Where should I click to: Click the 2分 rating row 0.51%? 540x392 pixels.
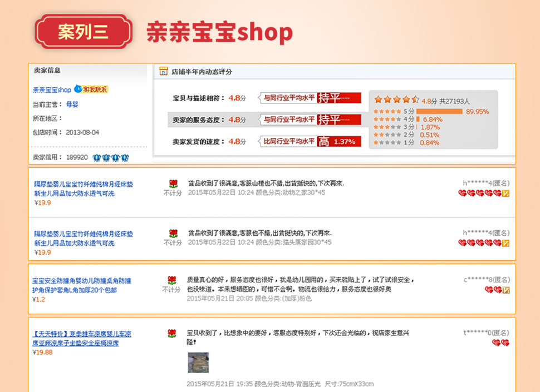coord(406,135)
